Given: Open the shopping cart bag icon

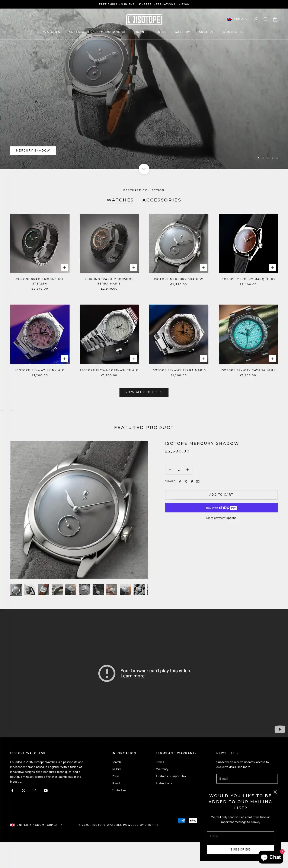Looking at the screenshot, I should [275, 19].
